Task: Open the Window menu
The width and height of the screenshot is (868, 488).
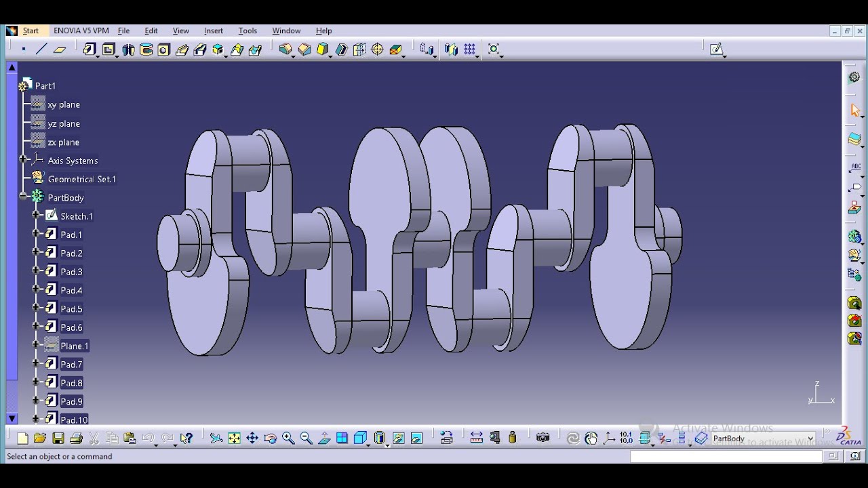Action: pos(286,30)
